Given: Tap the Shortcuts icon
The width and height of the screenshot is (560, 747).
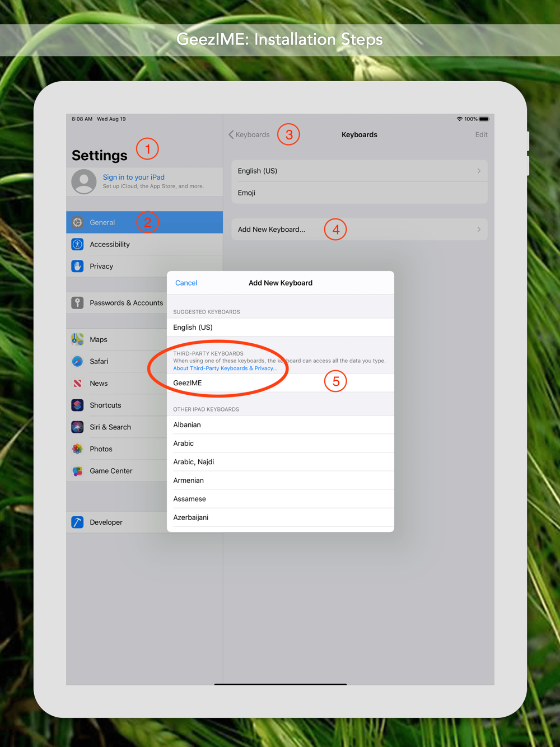Looking at the screenshot, I should (78, 405).
